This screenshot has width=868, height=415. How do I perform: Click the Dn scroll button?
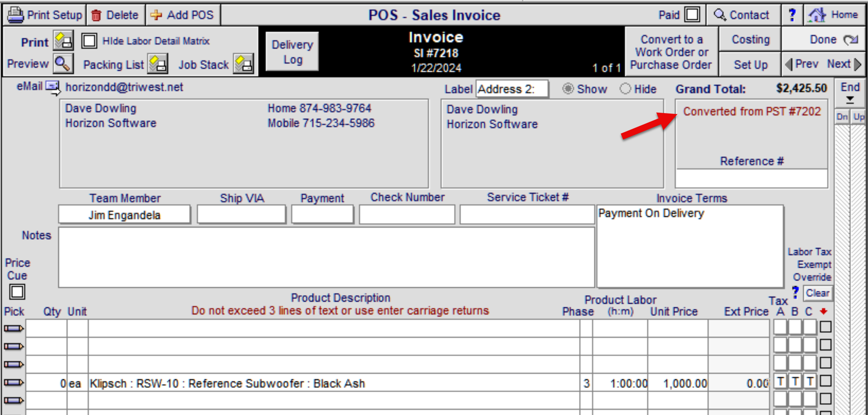pyautogui.click(x=842, y=117)
